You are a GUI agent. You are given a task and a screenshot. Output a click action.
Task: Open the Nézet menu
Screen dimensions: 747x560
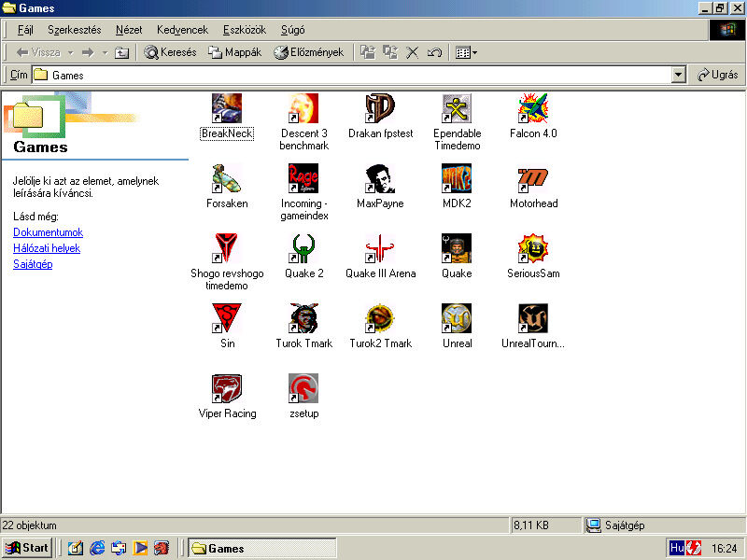tap(129, 30)
